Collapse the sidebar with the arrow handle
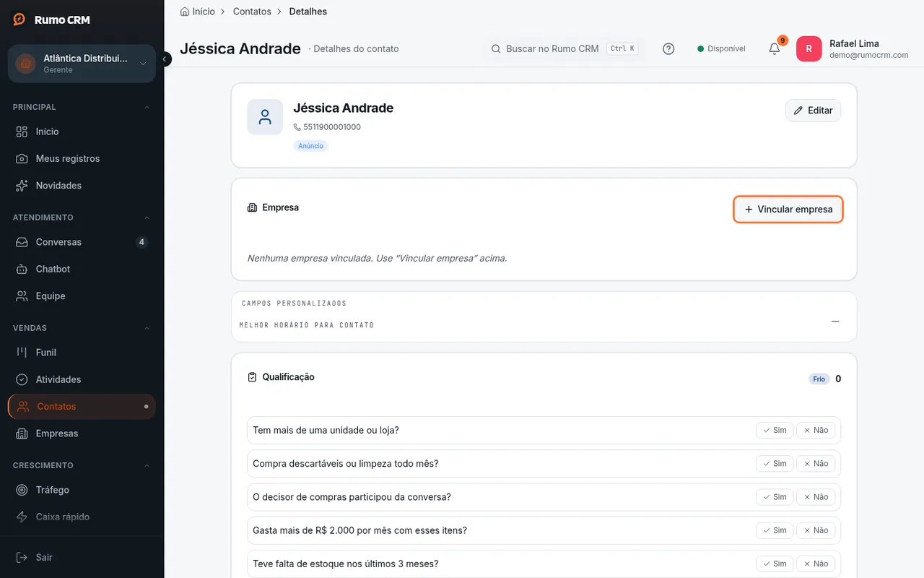Viewport: 924px width, 578px height. [166, 59]
